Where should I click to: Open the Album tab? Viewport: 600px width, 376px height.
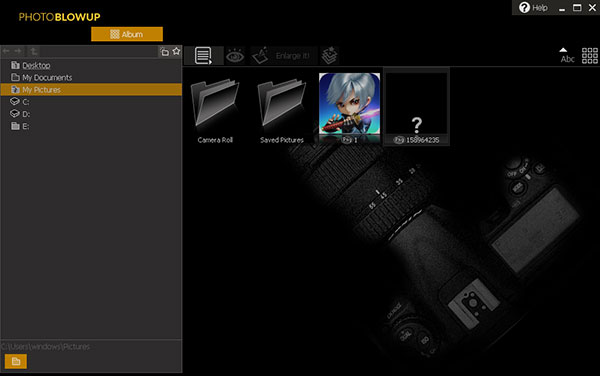tap(127, 34)
